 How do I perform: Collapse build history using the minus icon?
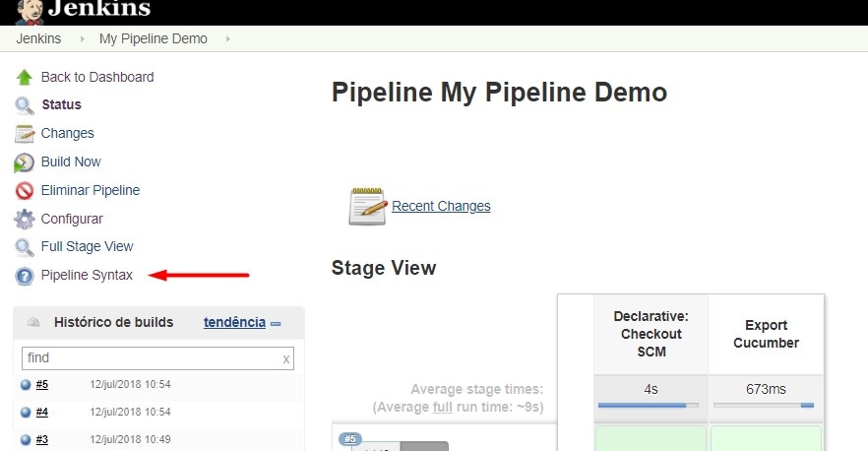point(276,324)
